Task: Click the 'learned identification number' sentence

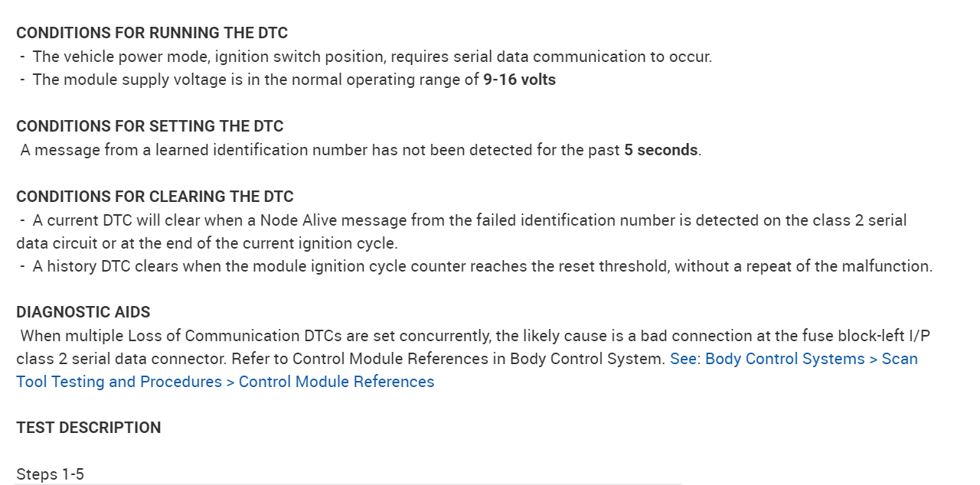Action: pos(322,150)
